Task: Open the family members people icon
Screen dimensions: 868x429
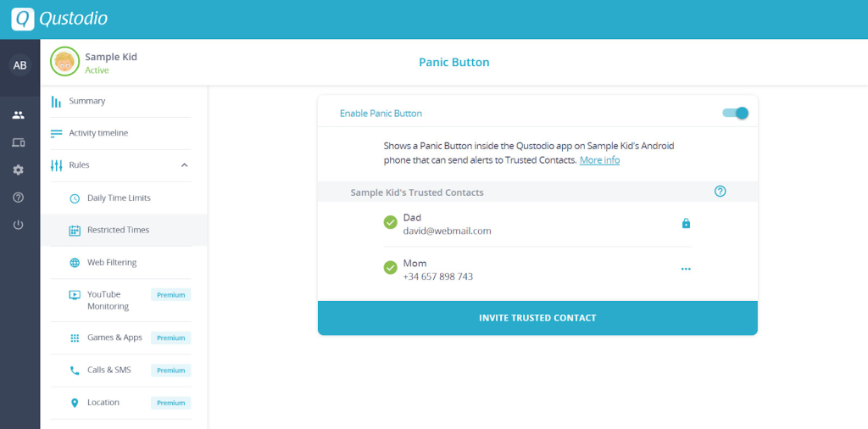Action: [19, 115]
